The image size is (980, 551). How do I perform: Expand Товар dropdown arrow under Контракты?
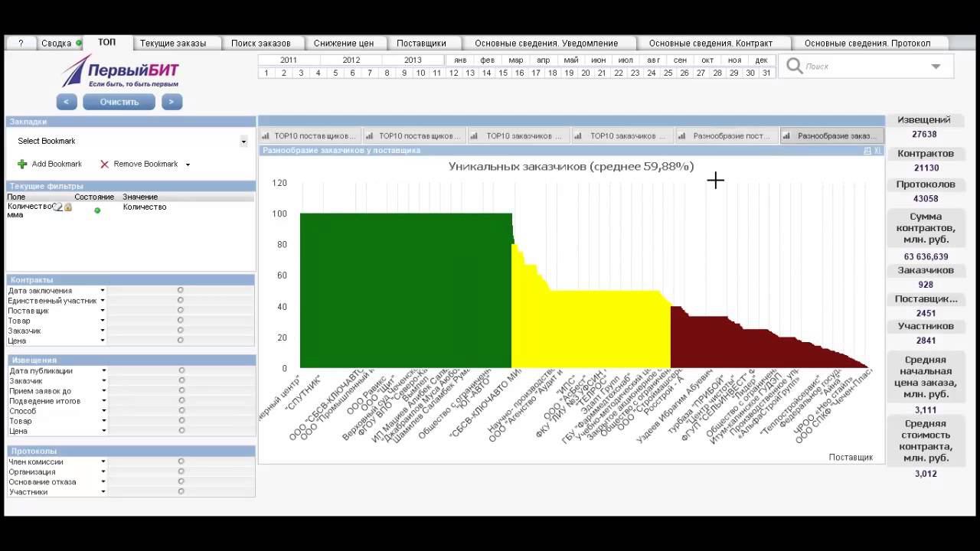pyautogui.click(x=103, y=321)
